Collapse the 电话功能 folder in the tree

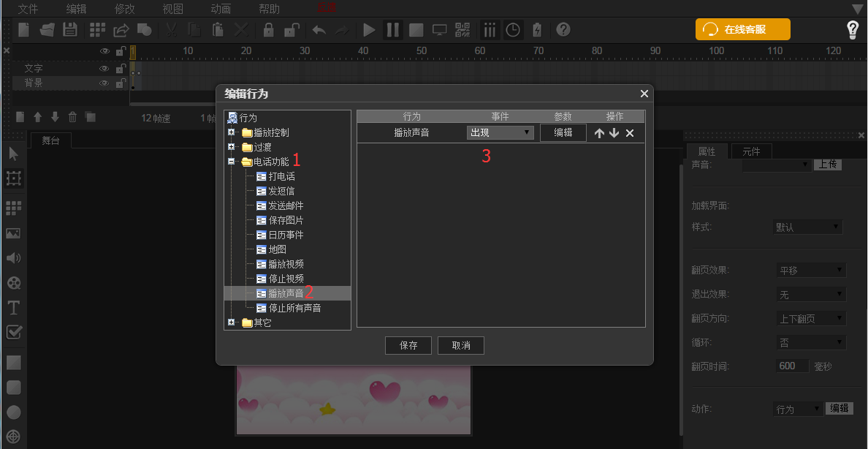point(232,160)
